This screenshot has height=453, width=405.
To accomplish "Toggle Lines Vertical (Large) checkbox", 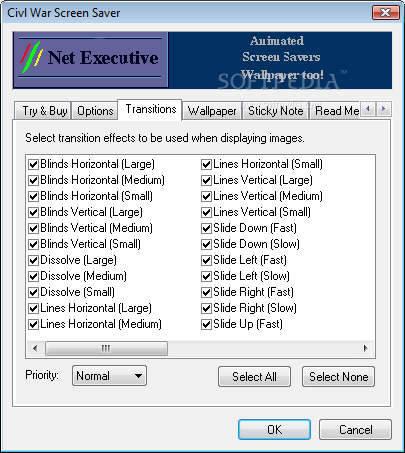I will (206, 180).
